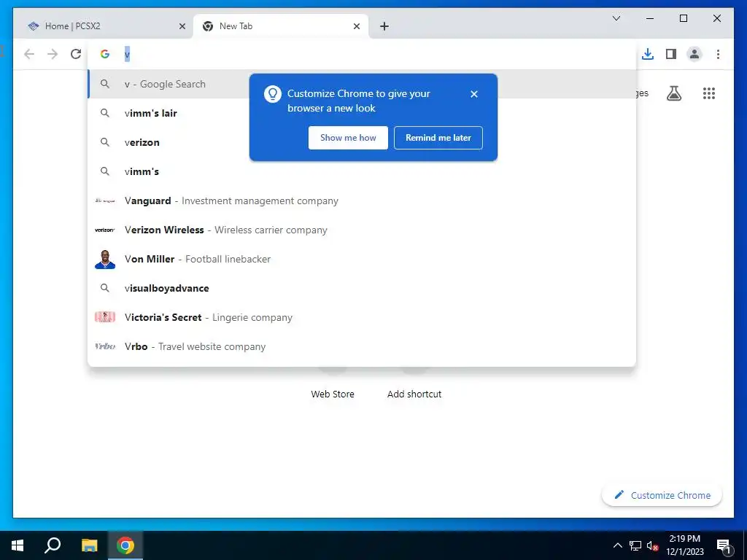Close the Home | PCSX2 tab
Image resolution: width=747 pixels, height=560 pixels.
pos(182,26)
